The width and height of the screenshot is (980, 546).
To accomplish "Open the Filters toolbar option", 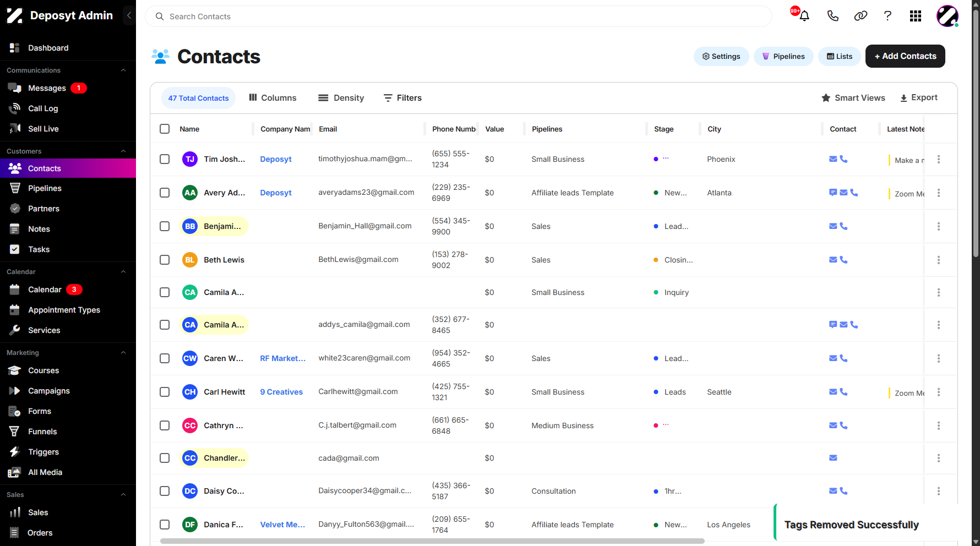I will (x=402, y=98).
